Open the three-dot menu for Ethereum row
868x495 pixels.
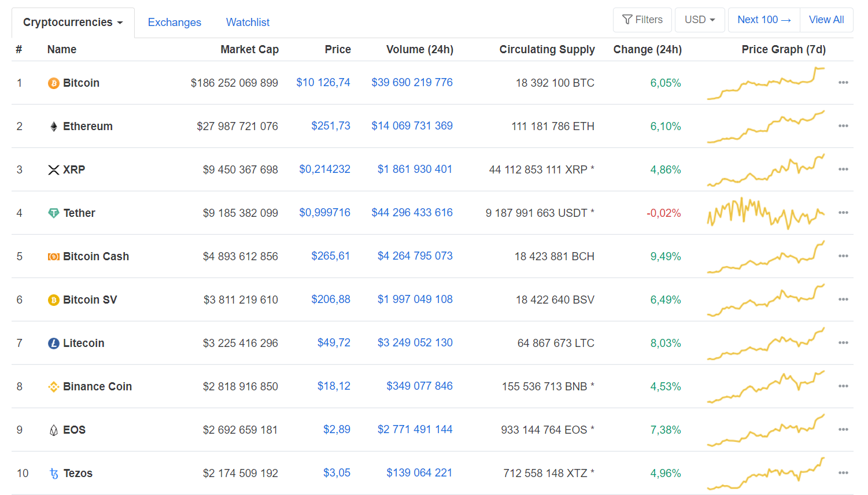(x=843, y=126)
